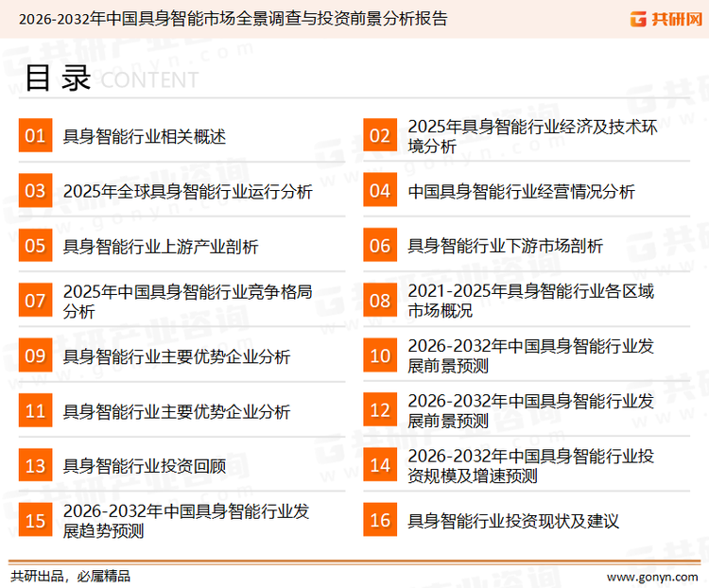Click the orange 16 number badge
The height and width of the screenshot is (588, 709).
[x=379, y=520]
